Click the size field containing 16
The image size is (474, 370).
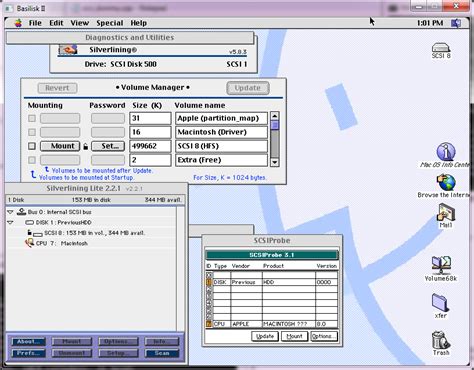point(150,132)
